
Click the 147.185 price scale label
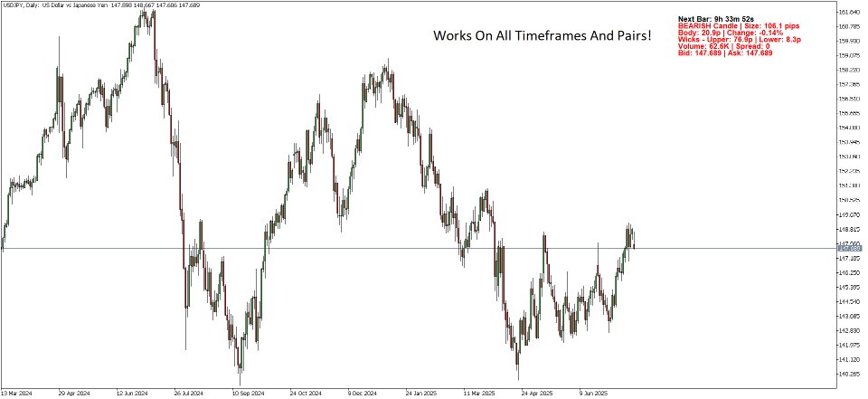coord(850,258)
